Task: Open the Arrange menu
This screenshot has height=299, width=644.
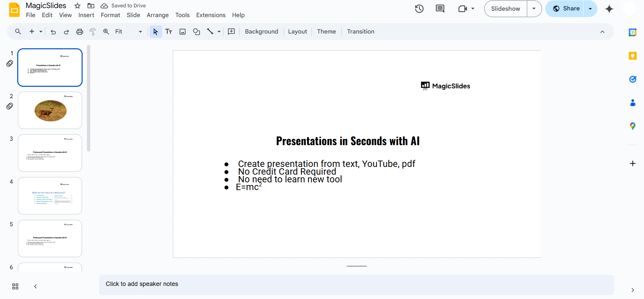Action: (x=158, y=15)
